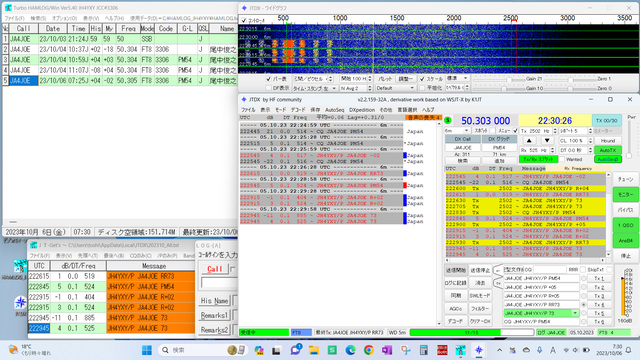This screenshot has height=360, width=640.
Task: Open デコード menu in JTDX
Action: click(x=298, y=110)
